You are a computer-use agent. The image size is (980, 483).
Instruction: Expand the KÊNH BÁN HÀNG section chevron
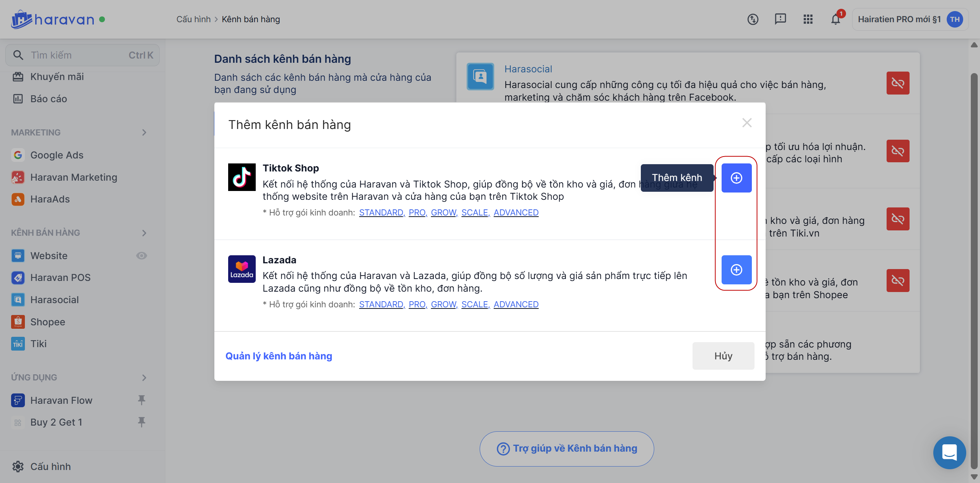(x=144, y=233)
